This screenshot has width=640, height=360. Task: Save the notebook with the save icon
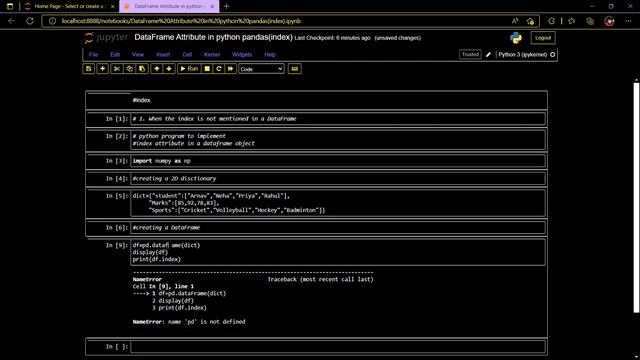(89, 69)
